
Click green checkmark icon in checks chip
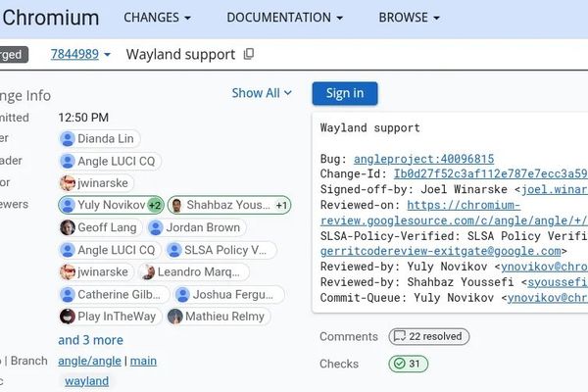click(x=400, y=364)
